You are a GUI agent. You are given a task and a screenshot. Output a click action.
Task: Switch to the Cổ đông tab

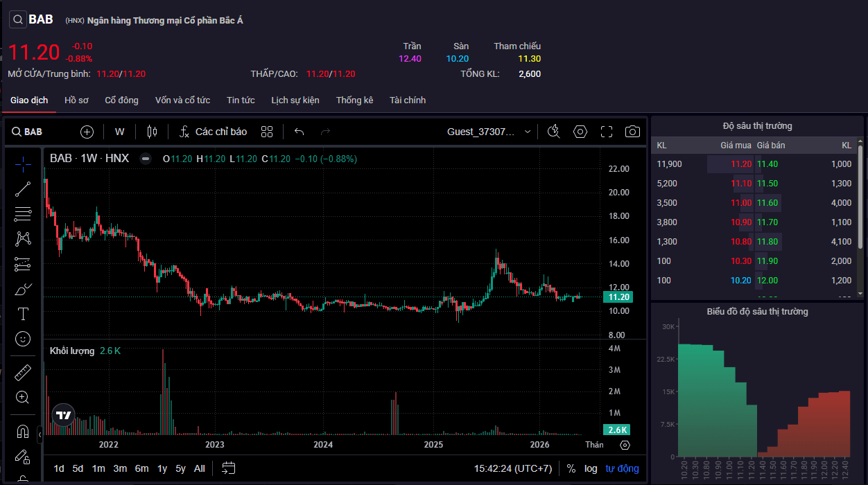coord(122,100)
